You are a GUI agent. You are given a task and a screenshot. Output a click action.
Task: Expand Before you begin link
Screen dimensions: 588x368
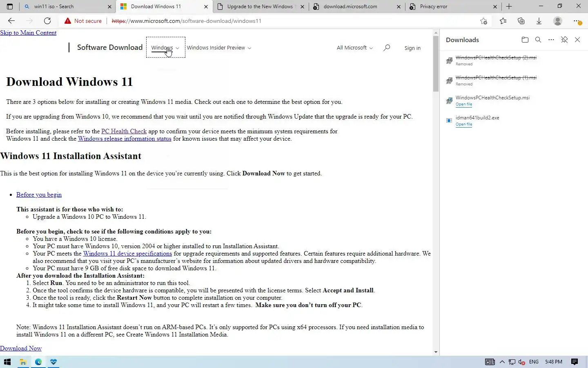pyautogui.click(x=39, y=195)
